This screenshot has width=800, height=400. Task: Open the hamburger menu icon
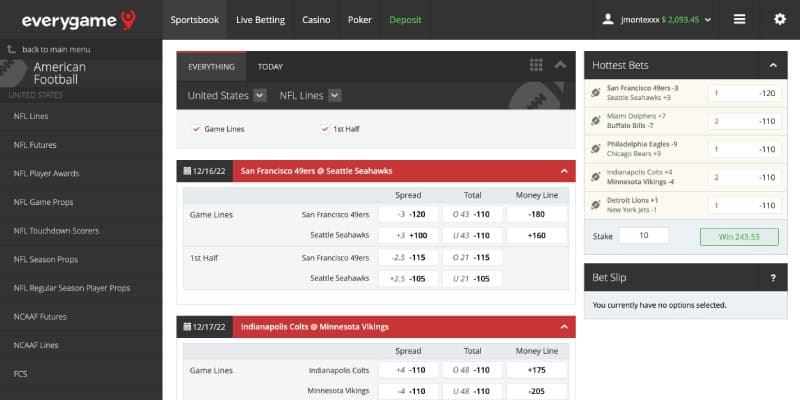(739, 19)
